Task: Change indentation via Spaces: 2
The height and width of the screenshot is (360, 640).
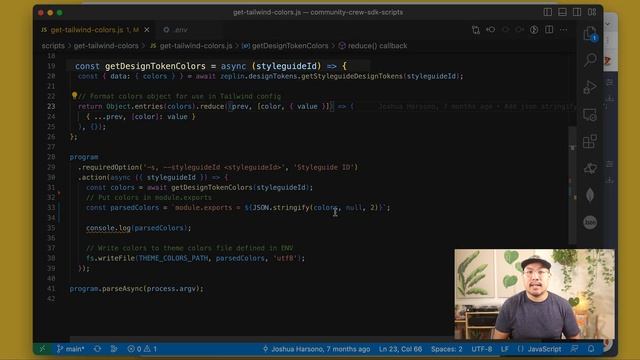Action: [447, 349]
